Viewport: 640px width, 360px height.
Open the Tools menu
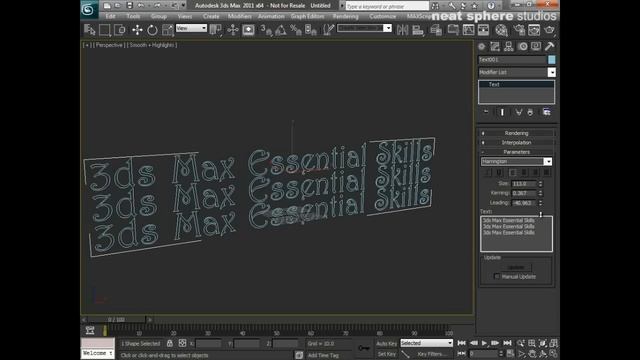point(133,16)
